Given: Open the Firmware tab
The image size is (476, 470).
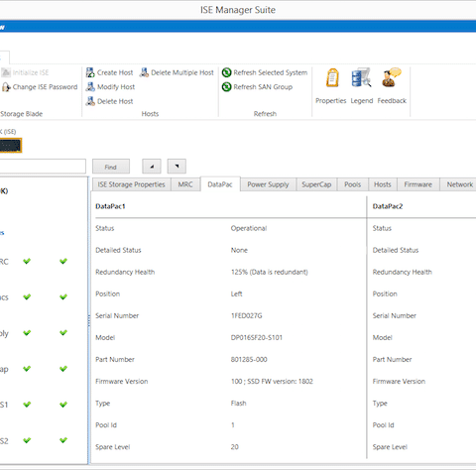Looking at the screenshot, I should coord(418,184).
